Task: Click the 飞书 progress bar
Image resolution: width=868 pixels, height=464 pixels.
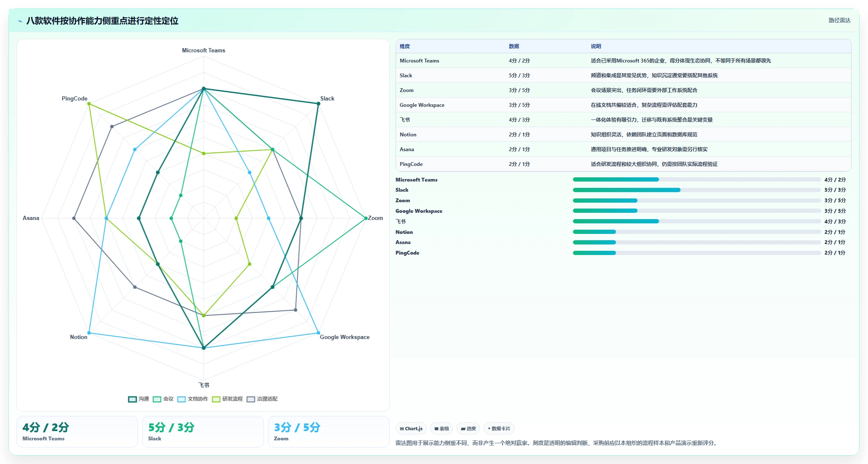Action: [x=697, y=221]
